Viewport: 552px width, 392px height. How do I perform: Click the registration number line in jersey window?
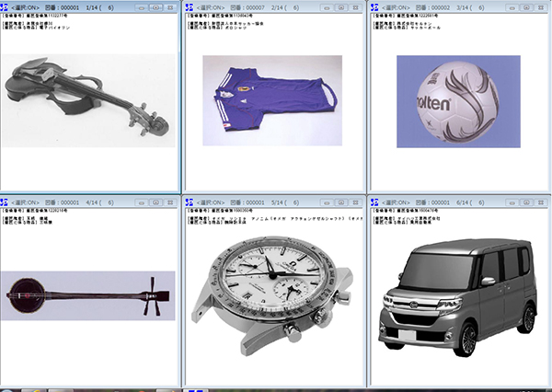220,16
